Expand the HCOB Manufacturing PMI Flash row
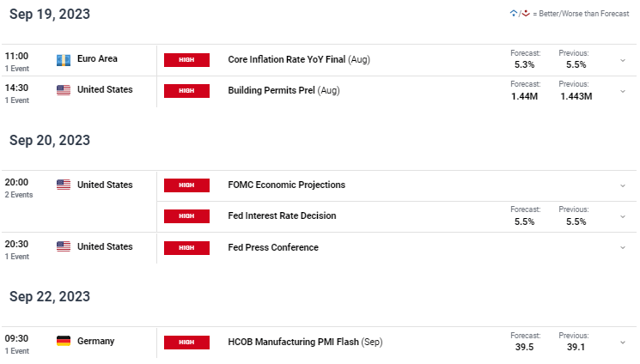The image size is (640, 364). tap(623, 343)
